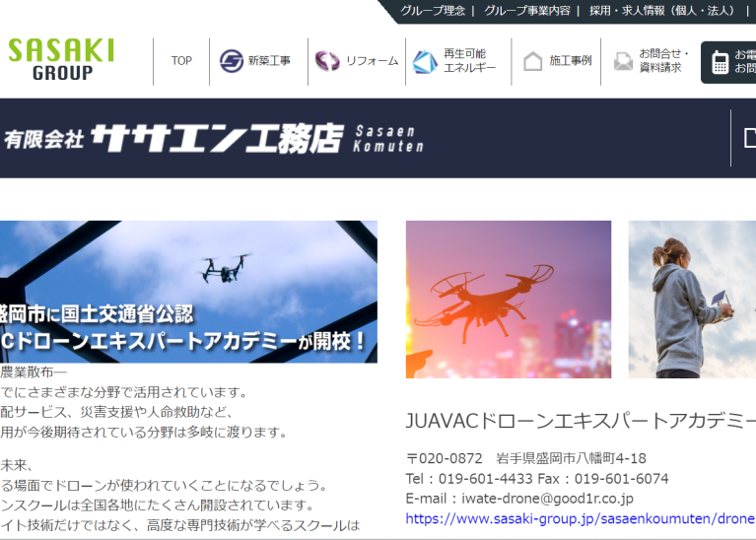Click the phone icon in dark button

(720, 62)
